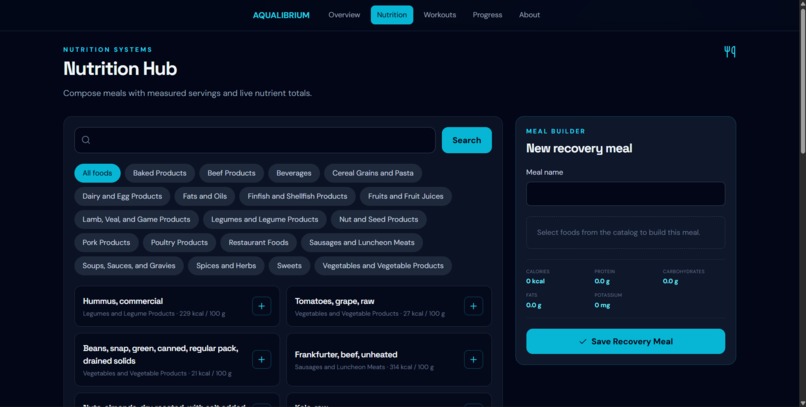The image size is (806, 407).
Task: Show only Restaurant Foods
Action: click(x=258, y=243)
